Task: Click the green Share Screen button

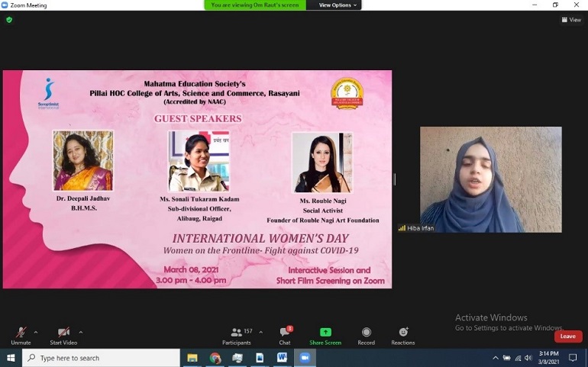Action: click(325, 336)
